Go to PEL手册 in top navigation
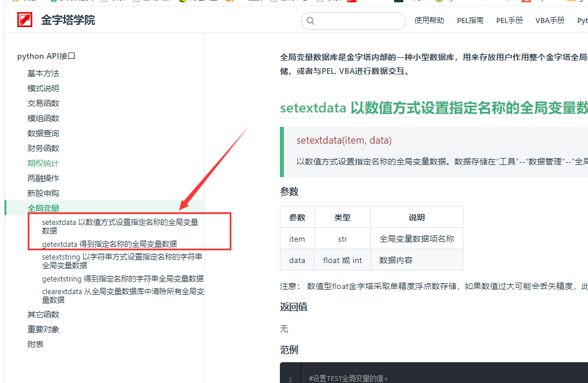Viewport: 588px width, 383px height. coord(510,21)
